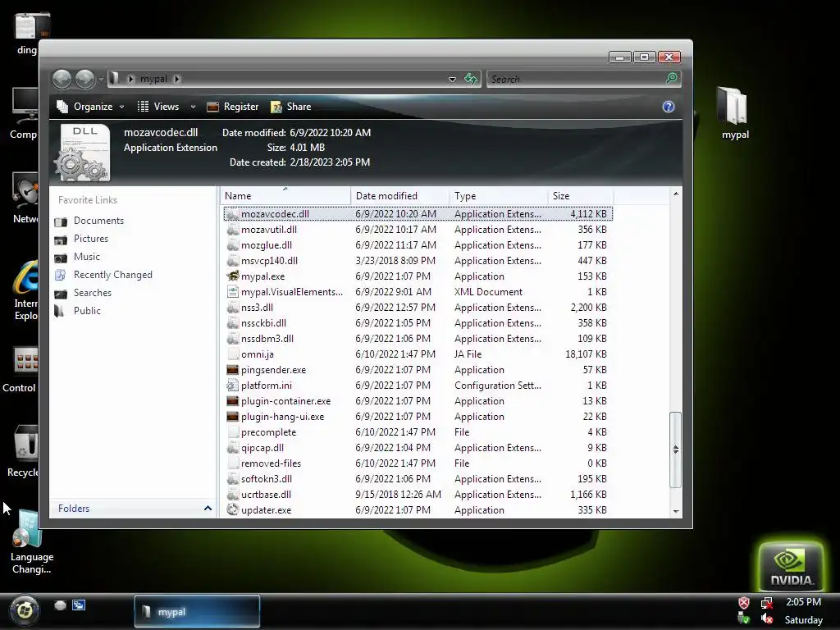Open the NVIDIA desktop gadget

coord(791,566)
